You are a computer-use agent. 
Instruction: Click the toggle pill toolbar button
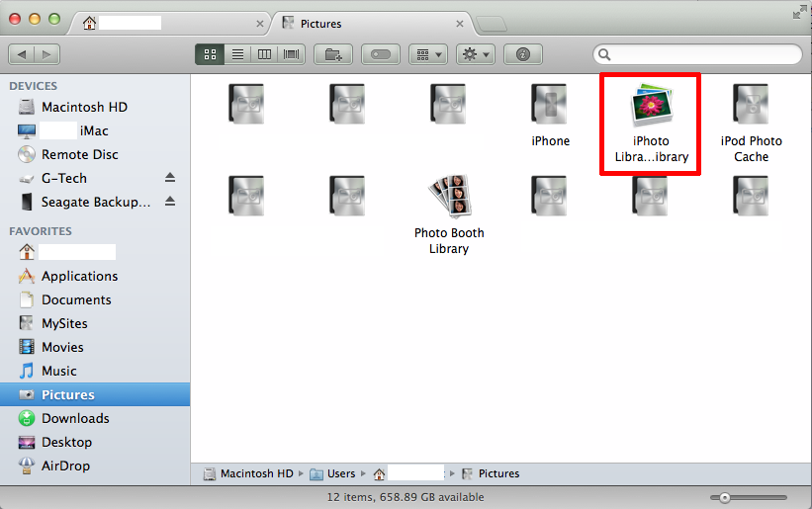point(381,54)
